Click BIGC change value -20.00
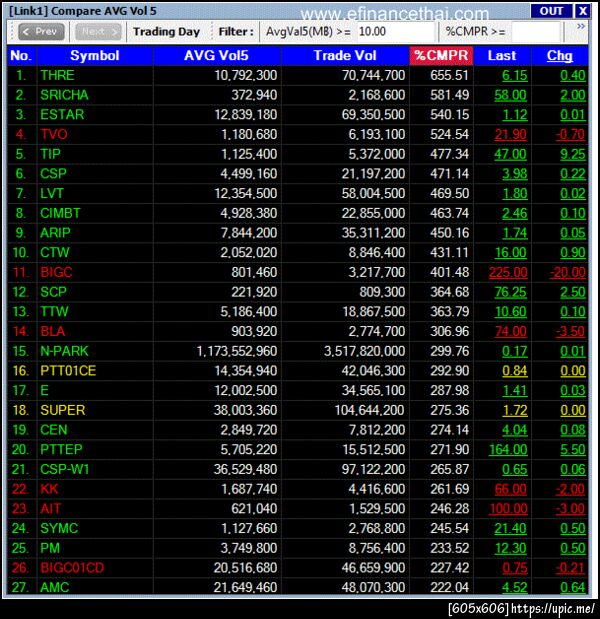 point(568,272)
